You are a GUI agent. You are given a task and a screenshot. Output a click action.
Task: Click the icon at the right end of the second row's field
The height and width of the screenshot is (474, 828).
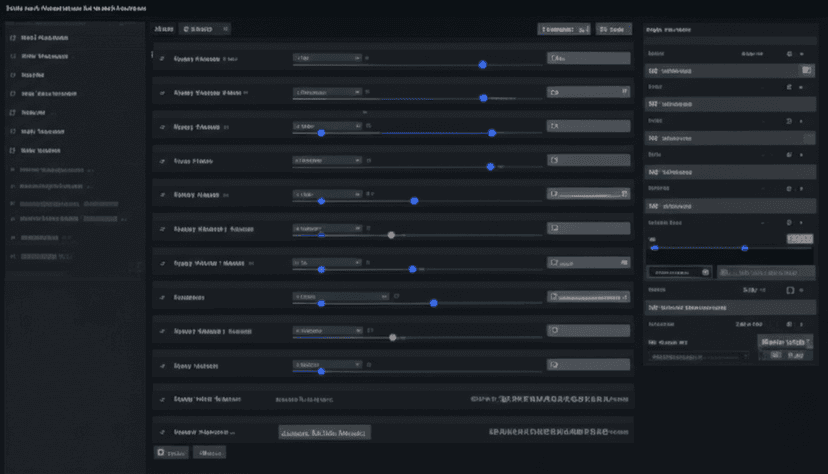625,92
